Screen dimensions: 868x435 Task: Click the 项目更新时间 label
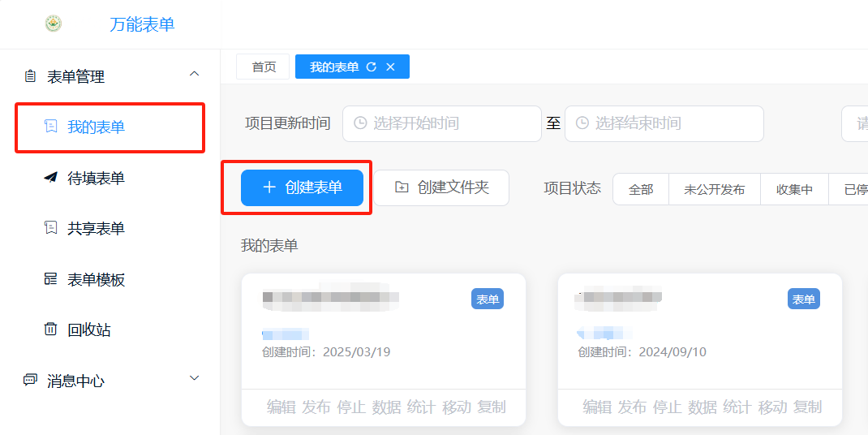[287, 123]
